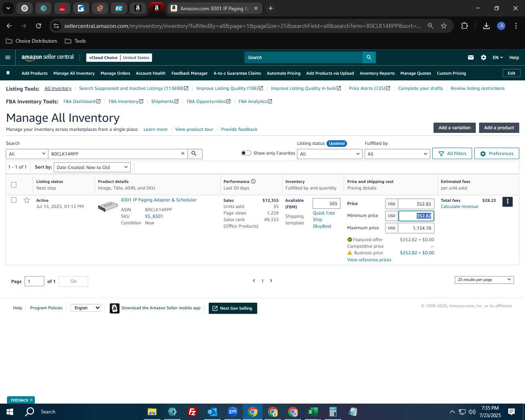Click the Price input field showing 352.82
Image resolution: width=525 pixels, height=420 pixels.
click(x=416, y=204)
